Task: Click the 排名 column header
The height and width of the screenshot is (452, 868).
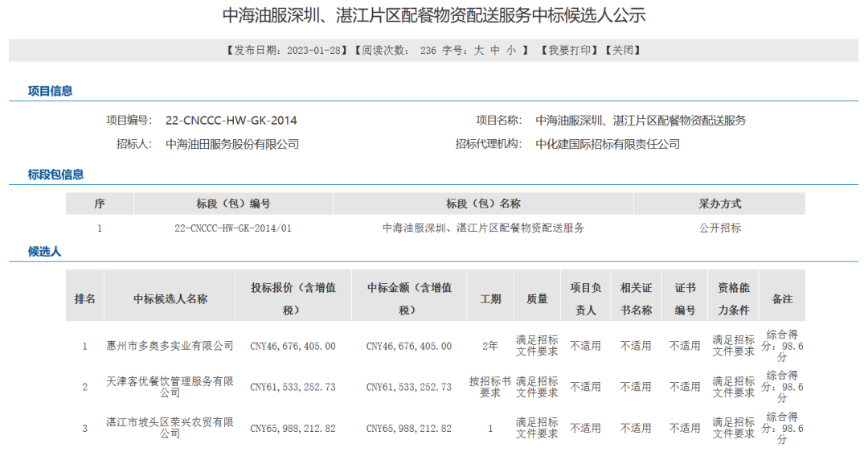Action: (84, 296)
